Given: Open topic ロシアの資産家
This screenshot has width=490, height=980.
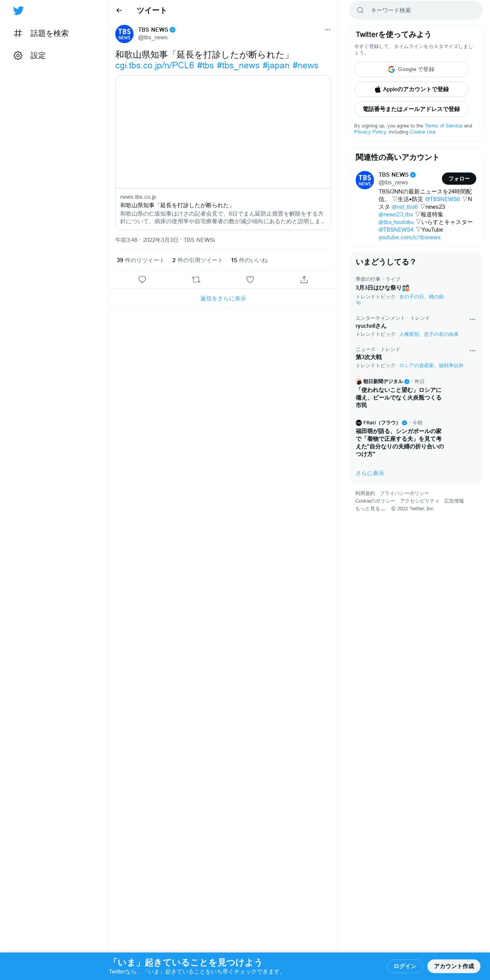Looking at the screenshot, I should coord(416,366).
